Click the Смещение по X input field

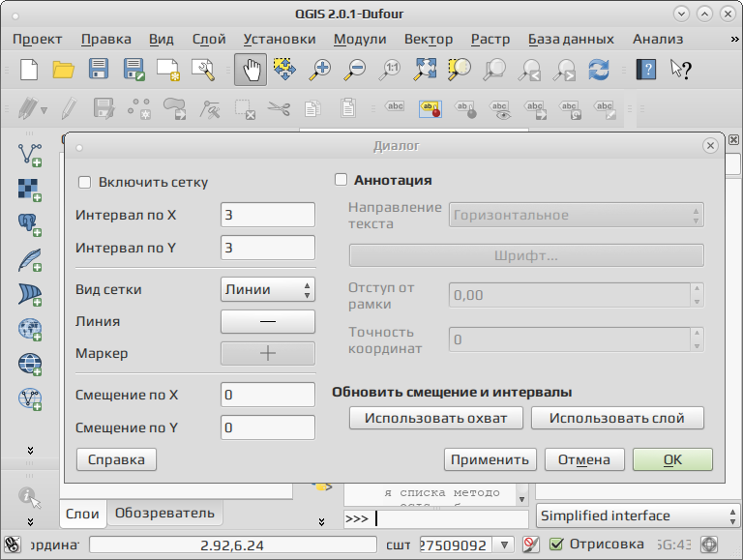268,396
